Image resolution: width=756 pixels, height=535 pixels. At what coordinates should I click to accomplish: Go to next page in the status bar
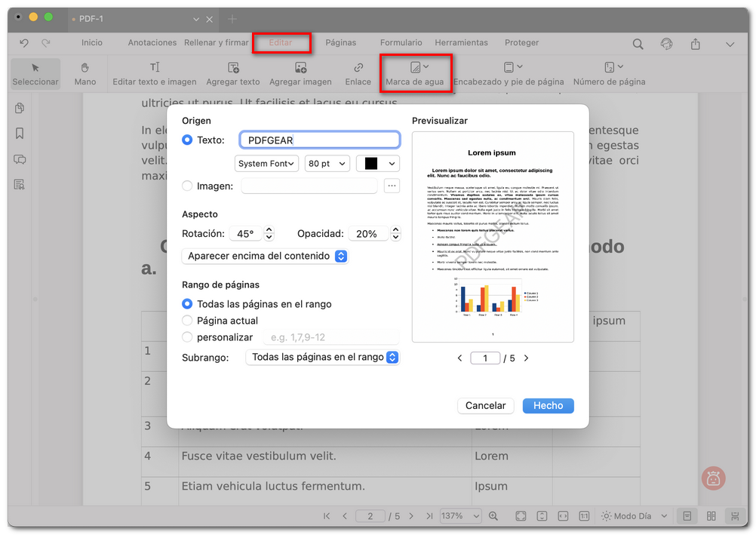(410, 516)
